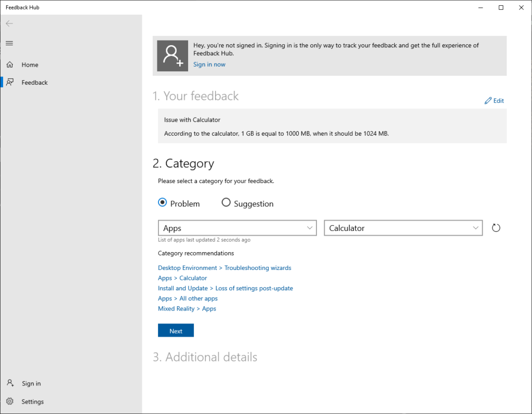532x414 pixels.
Task: Click Edit to modify your feedback
Action: click(x=495, y=100)
